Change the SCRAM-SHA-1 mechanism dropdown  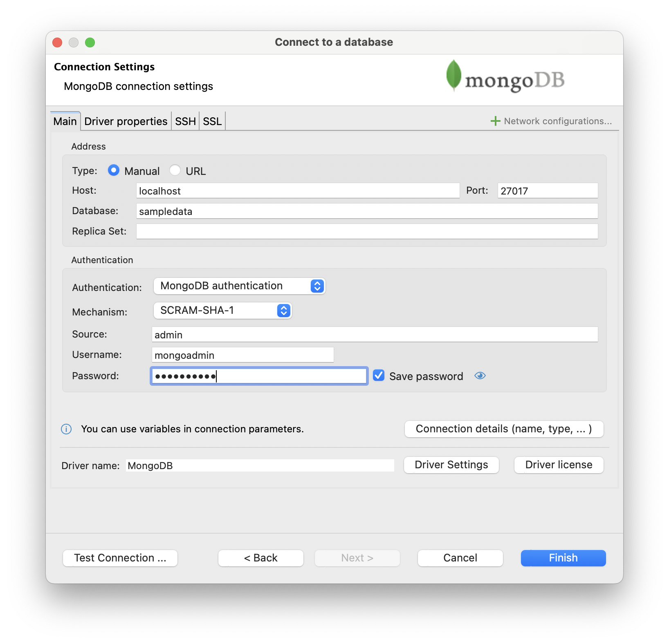(x=222, y=311)
